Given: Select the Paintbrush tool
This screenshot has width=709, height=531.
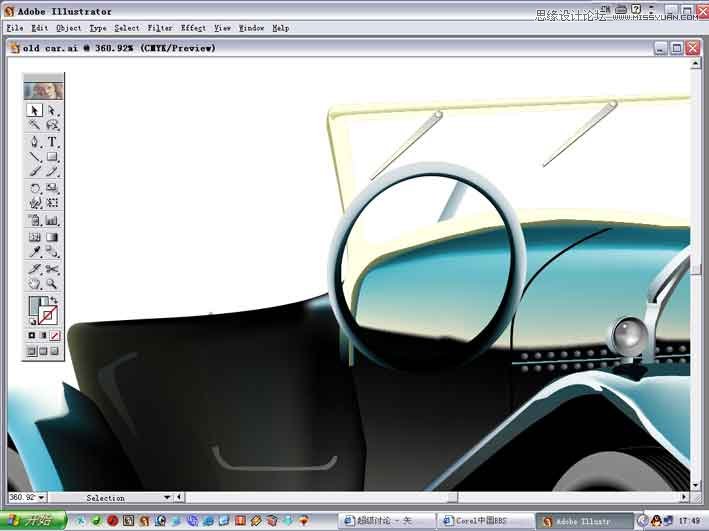Looking at the screenshot, I should (34, 171).
